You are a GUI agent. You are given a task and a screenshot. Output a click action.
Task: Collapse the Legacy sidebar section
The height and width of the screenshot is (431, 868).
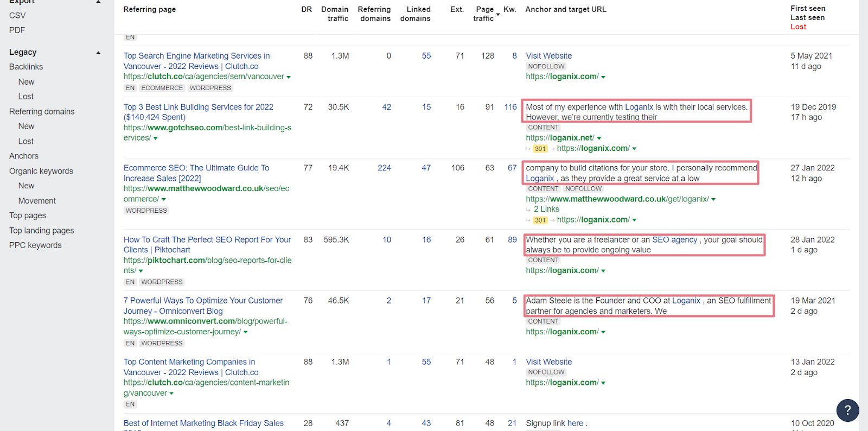click(98, 53)
